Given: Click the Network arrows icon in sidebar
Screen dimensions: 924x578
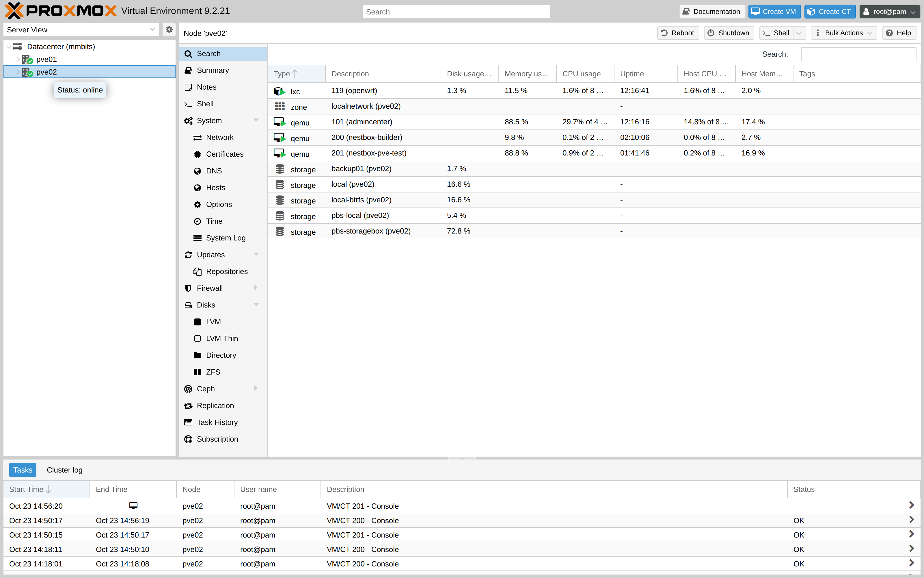Looking at the screenshot, I should [198, 138].
